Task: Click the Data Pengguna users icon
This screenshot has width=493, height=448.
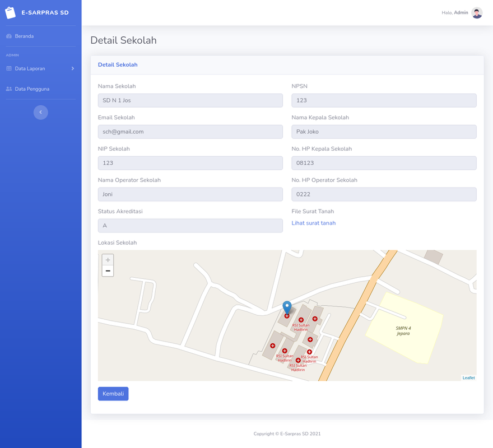Action: (x=9, y=89)
